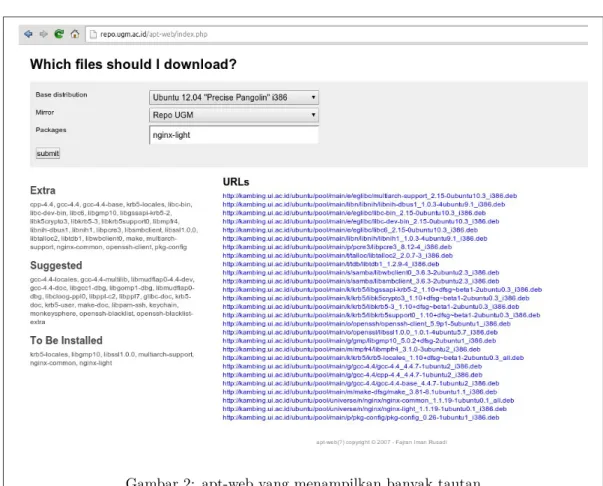Click the 'URLs' heading
Screen dimensions: 603x486
point(236,182)
